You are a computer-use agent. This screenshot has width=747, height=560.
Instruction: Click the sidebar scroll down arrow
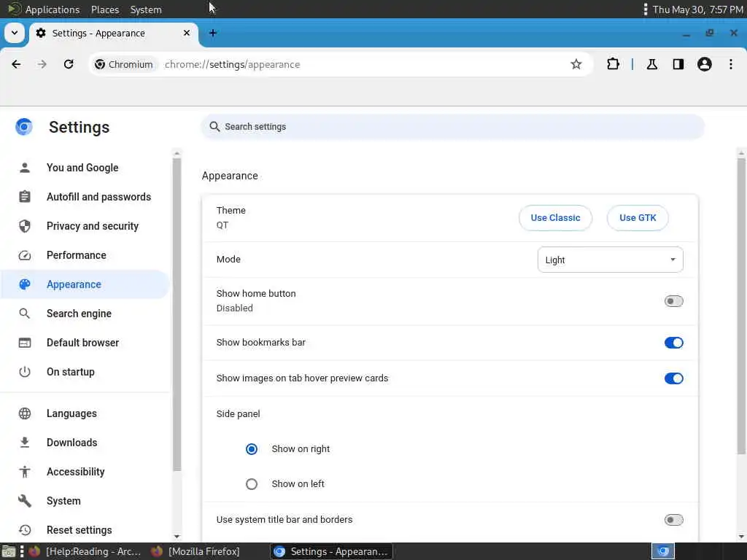point(177,537)
